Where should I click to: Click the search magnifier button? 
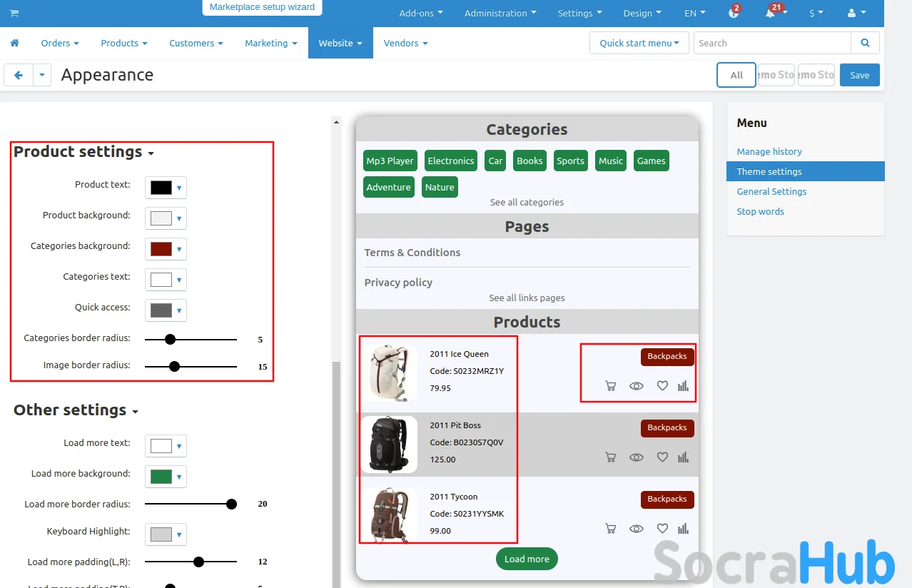pyautogui.click(x=865, y=44)
